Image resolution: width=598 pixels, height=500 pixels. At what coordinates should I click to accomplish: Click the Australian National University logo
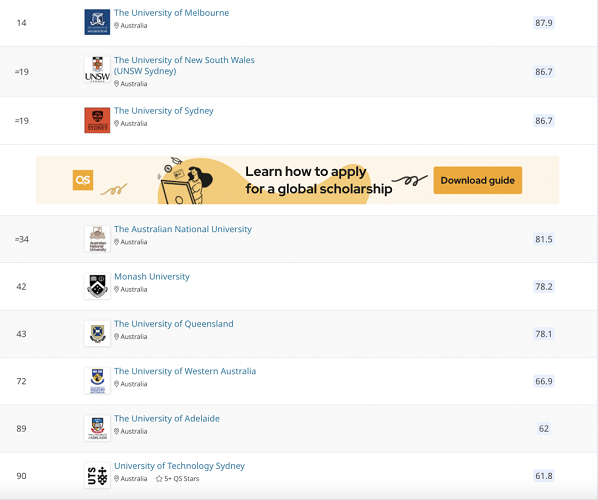click(x=97, y=239)
